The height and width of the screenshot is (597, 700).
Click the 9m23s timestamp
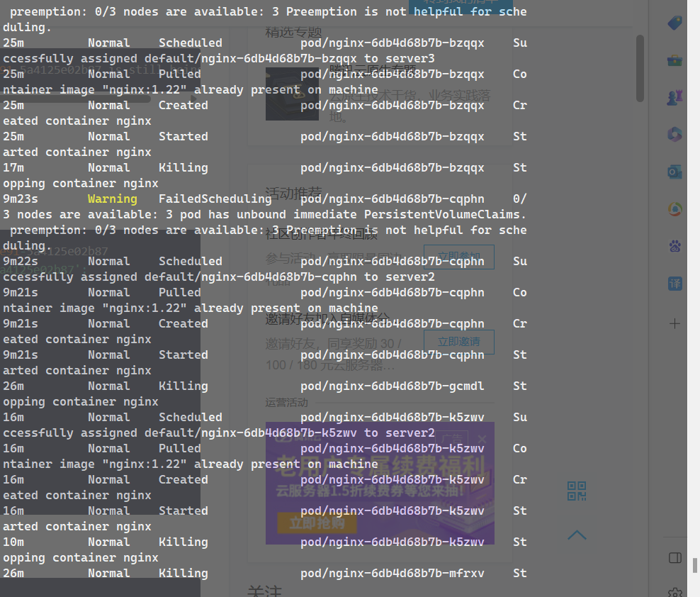tap(21, 199)
